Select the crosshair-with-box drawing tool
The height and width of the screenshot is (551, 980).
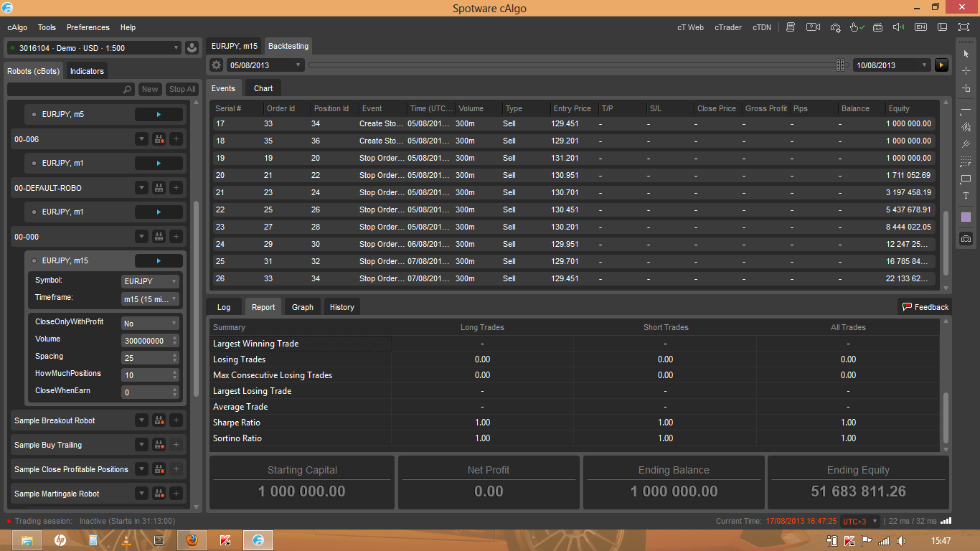(966, 88)
